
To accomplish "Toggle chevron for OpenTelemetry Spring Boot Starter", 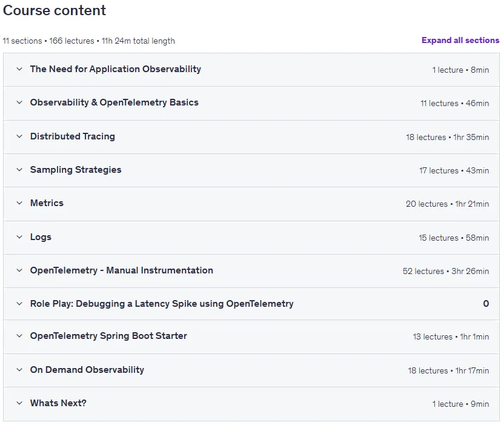I will click(x=19, y=335).
